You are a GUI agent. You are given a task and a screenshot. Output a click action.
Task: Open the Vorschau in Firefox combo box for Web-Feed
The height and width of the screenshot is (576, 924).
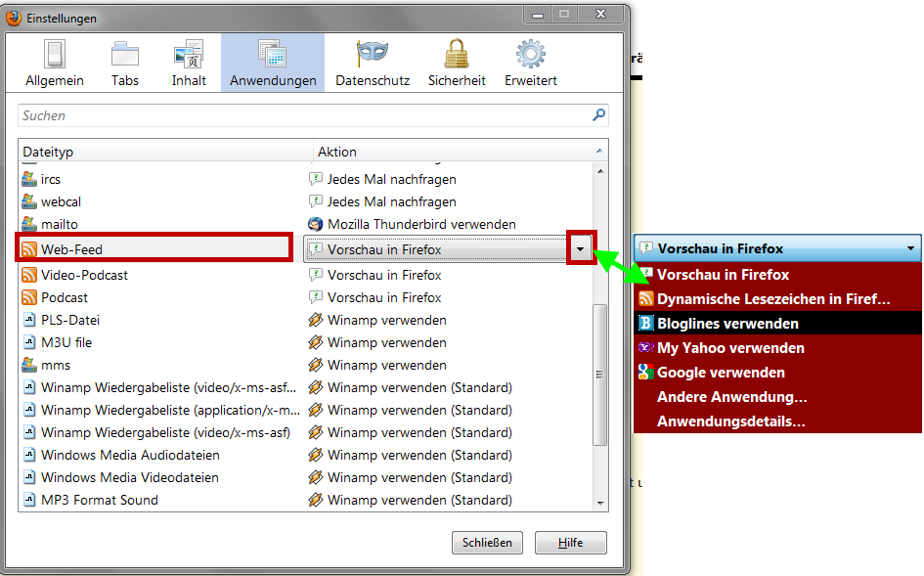pos(448,248)
